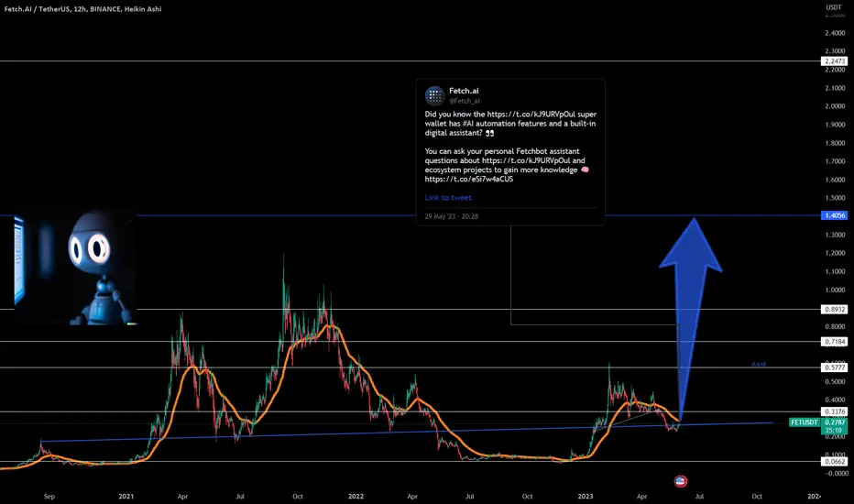Click the 1.5000 price axis tick
The height and width of the screenshot is (504, 854).
[835, 198]
